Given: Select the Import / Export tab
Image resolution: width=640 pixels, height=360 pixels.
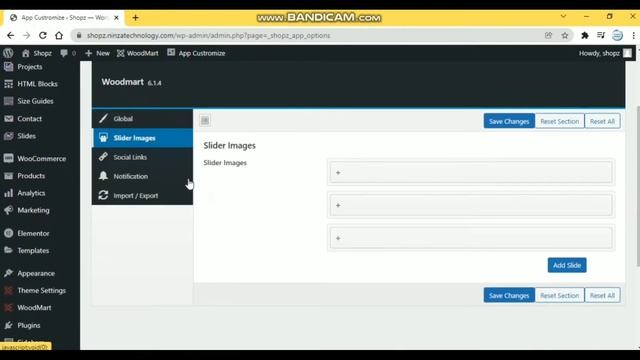Looking at the screenshot, I should tap(142, 196).
